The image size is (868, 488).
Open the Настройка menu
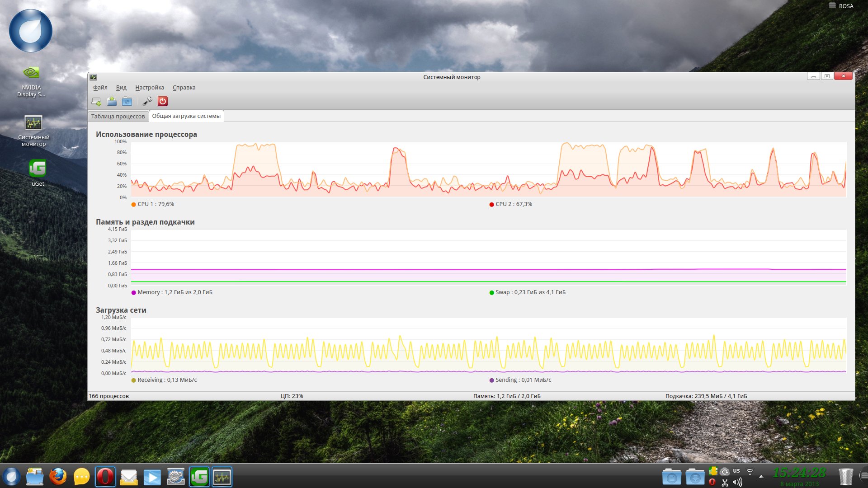tap(150, 88)
